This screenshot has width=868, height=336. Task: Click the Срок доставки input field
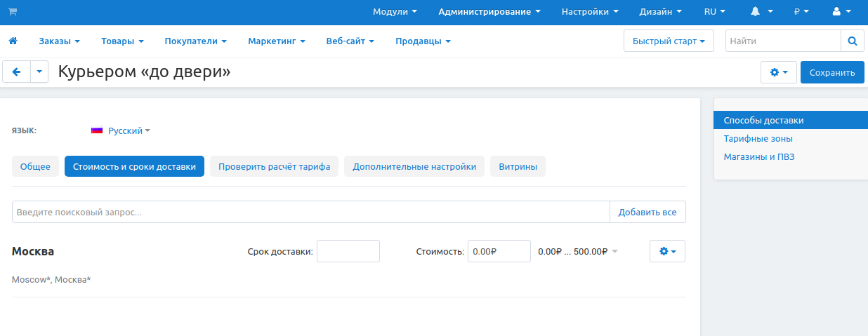348,251
